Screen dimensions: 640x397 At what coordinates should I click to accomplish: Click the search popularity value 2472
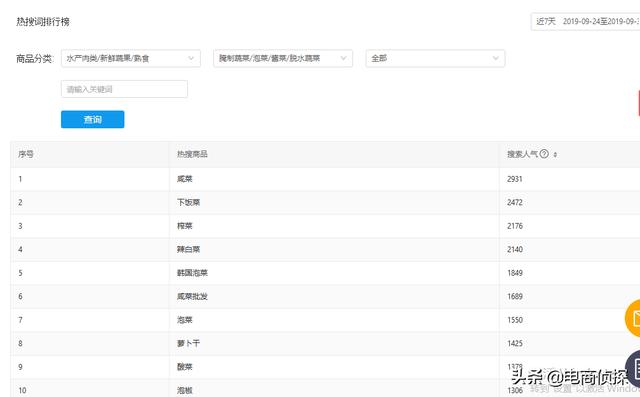(515, 202)
